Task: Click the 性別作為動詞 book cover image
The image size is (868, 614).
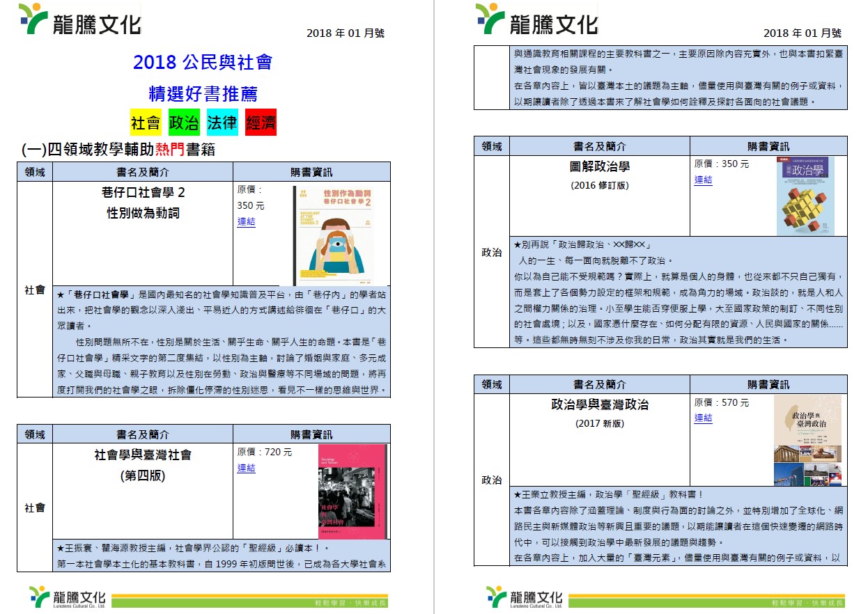Action: tap(334, 235)
